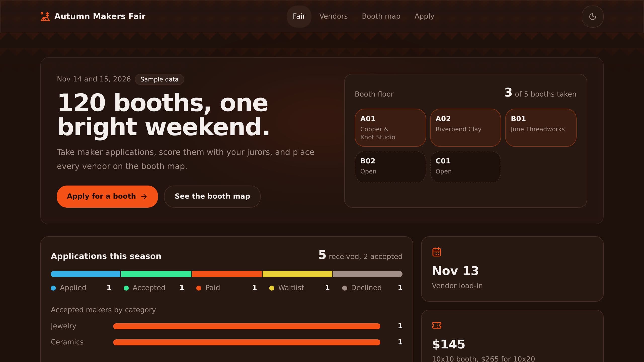Click the 'Booth floor' label
This screenshot has width=644, height=362.
point(374,94)
